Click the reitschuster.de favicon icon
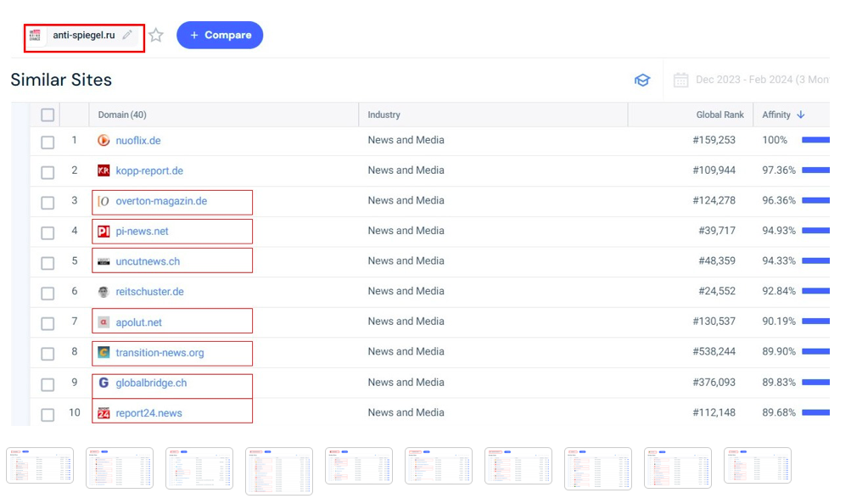The image size is (851, 504). coord(104,292)
